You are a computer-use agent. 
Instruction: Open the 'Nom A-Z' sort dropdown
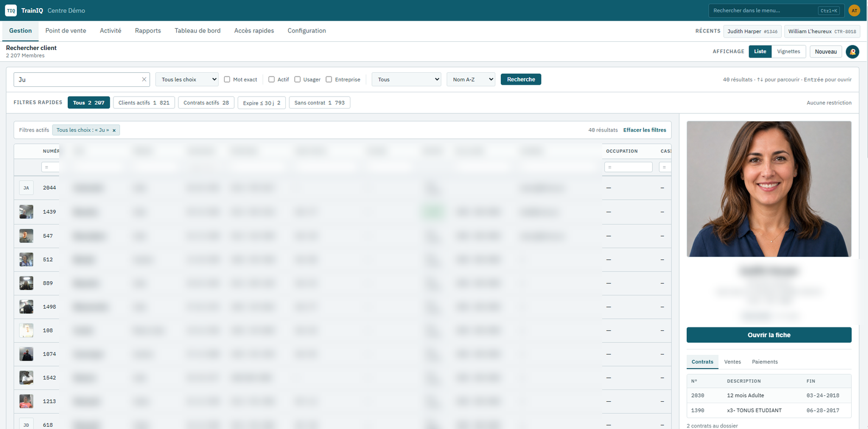(x=471, y=79)
